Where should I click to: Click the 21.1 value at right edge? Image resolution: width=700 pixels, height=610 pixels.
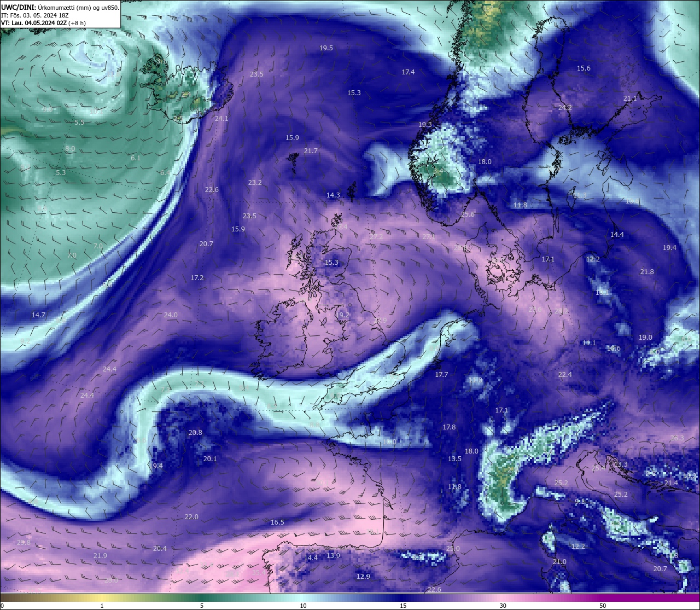630,98
